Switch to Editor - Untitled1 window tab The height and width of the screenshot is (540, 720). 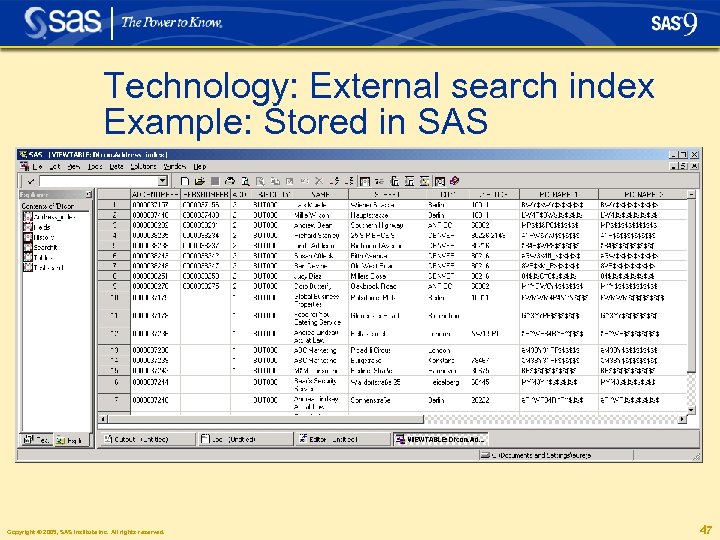click(343, 439)
